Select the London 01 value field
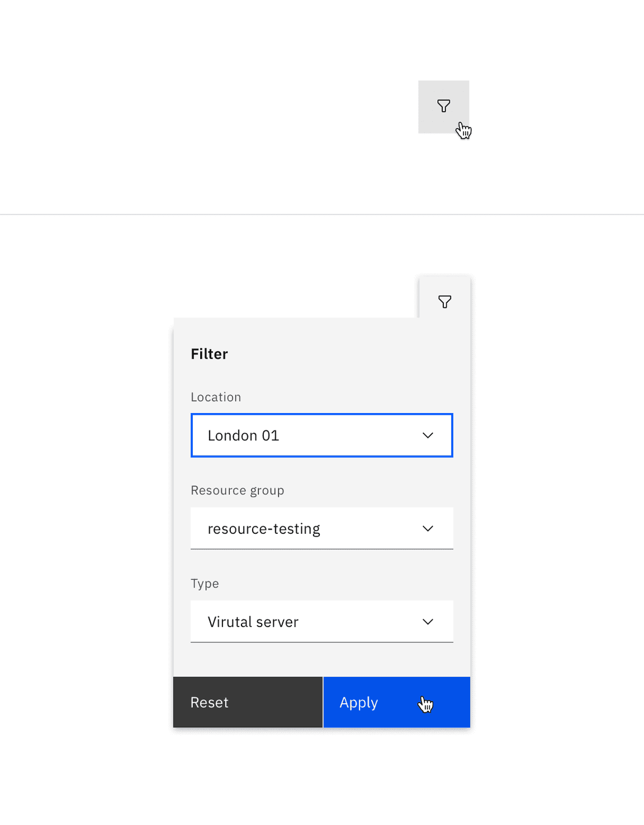Screen dimensions: 644x825 click(280, 435)
